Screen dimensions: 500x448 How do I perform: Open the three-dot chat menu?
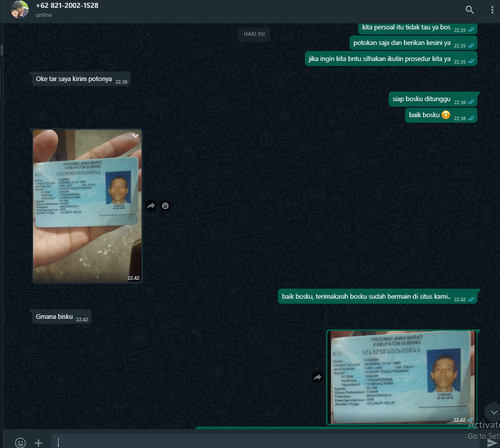[492, 10]
